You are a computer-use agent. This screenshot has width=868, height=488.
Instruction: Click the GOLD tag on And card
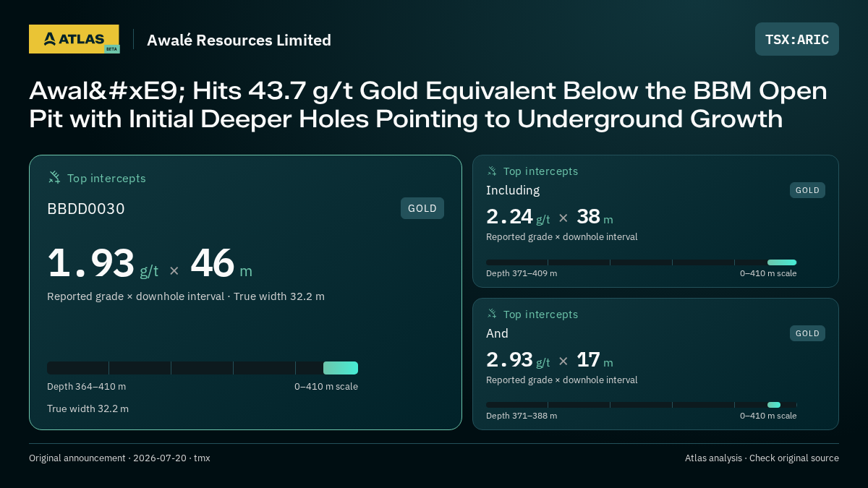[807, 333]
